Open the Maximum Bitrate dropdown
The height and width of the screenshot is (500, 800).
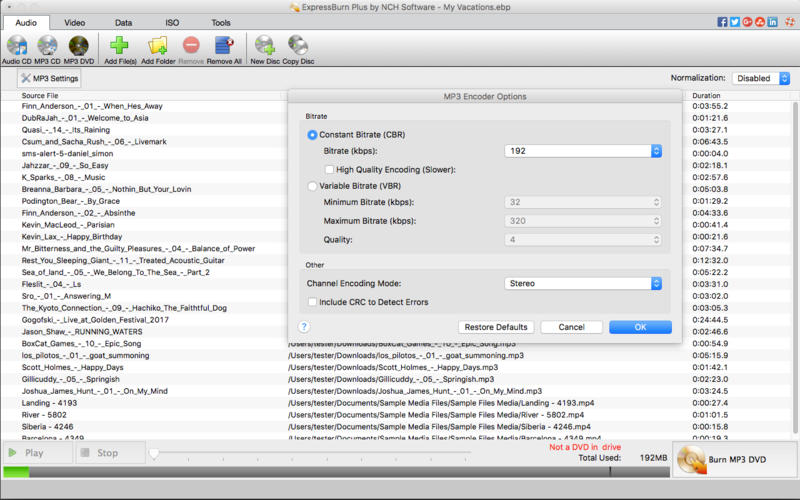(x=583, y=221)
